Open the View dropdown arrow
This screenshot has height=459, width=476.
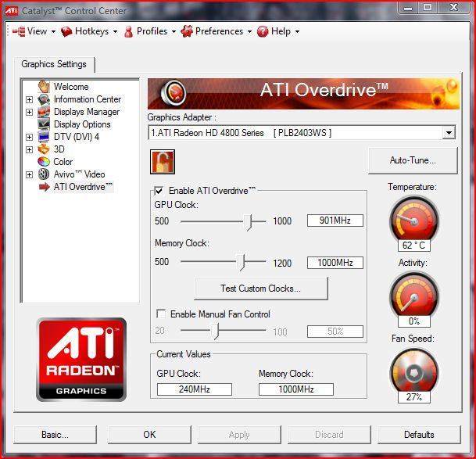coord(53,31)
